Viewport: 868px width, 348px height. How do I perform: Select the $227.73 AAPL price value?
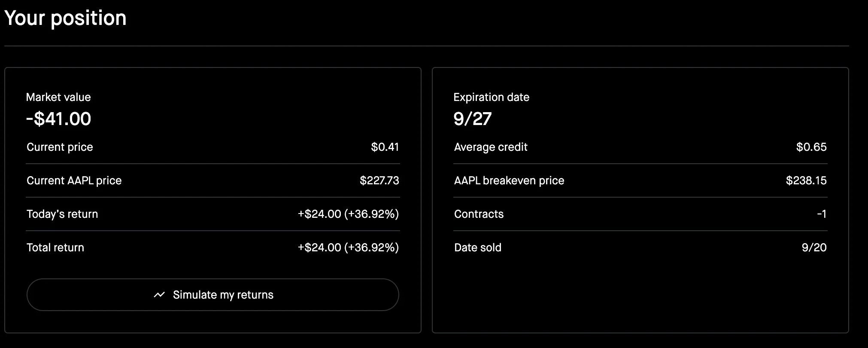(379, 180)
